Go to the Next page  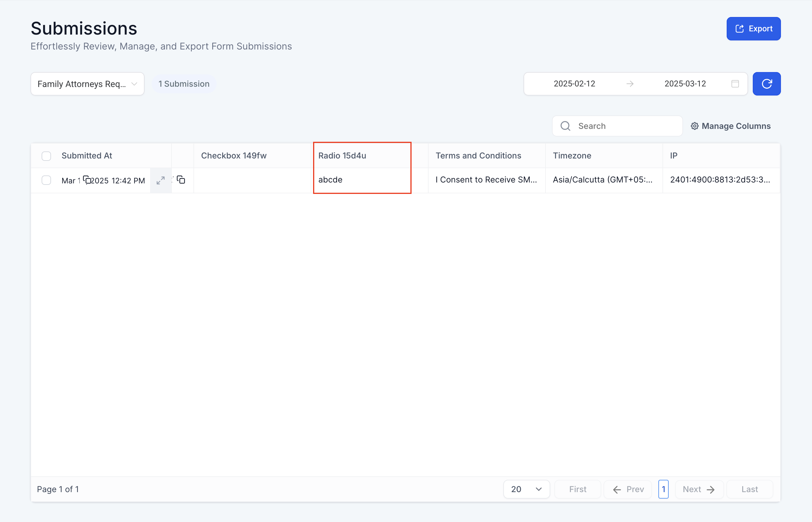point(699,489)
